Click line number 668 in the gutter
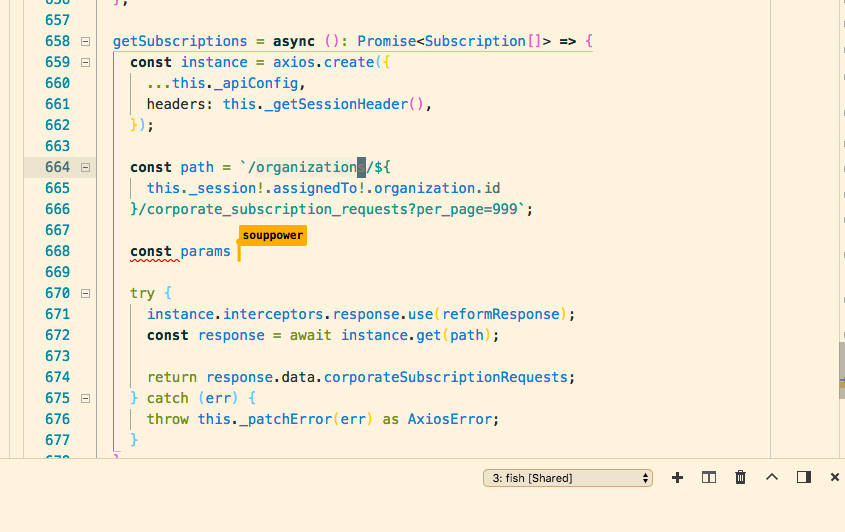The height and width of the screenshot is (532, 845). tap(57, 252)
